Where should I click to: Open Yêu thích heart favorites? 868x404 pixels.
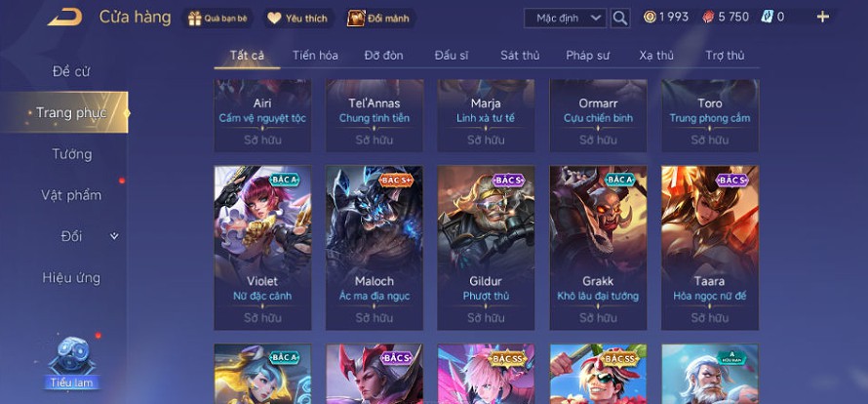pos(275,19)
